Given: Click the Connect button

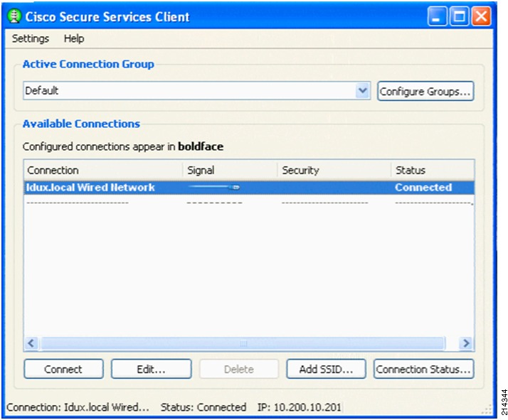Looking at the screenshot, I should (x=63, y=369).
